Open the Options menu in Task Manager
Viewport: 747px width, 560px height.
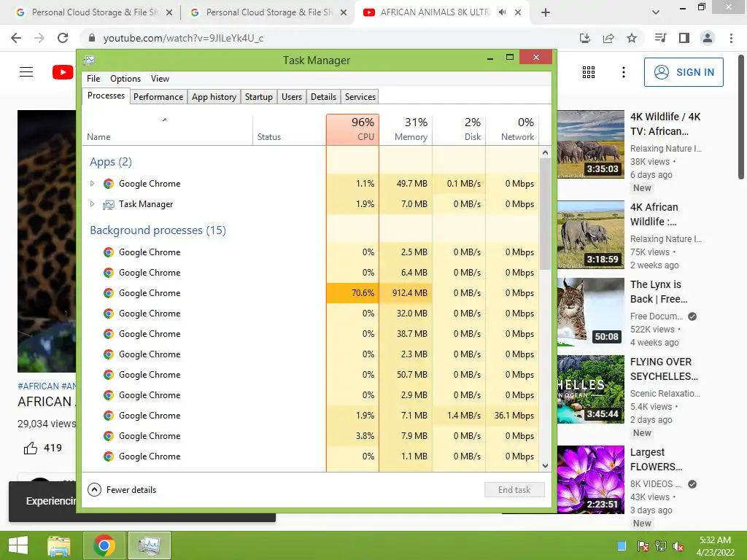pos(125,79)
